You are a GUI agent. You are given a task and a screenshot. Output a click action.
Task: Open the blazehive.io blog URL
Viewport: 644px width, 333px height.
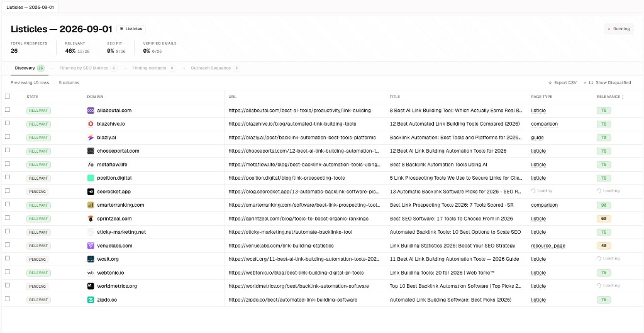(x=292, y=124)
